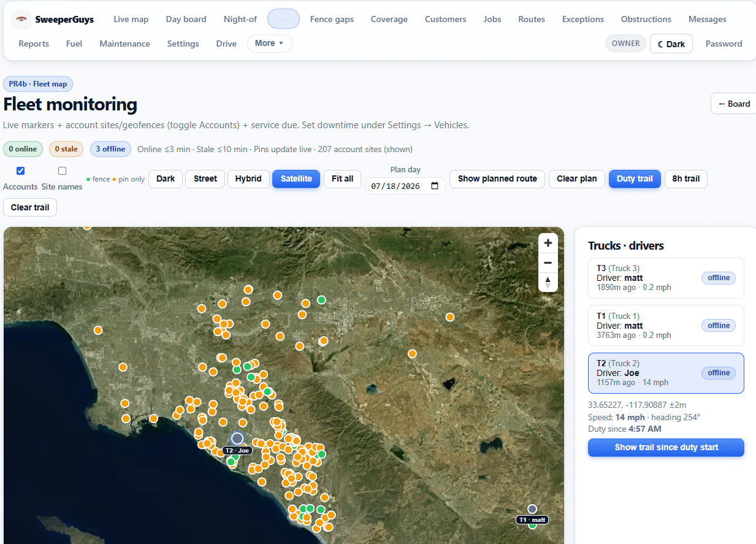Open Live map tab
The image size is (756, 544).
(x=131, y=19)
